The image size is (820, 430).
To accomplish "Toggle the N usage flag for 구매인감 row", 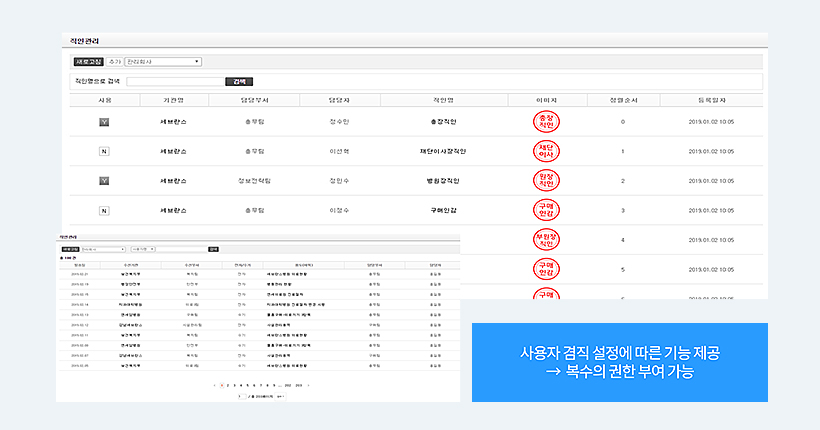I will pyautogui.click(x=104, y=211).
